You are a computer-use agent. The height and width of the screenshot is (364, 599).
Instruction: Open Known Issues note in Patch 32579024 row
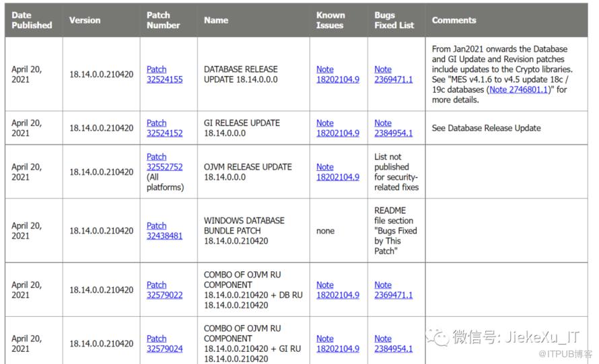tap(338, 343)
